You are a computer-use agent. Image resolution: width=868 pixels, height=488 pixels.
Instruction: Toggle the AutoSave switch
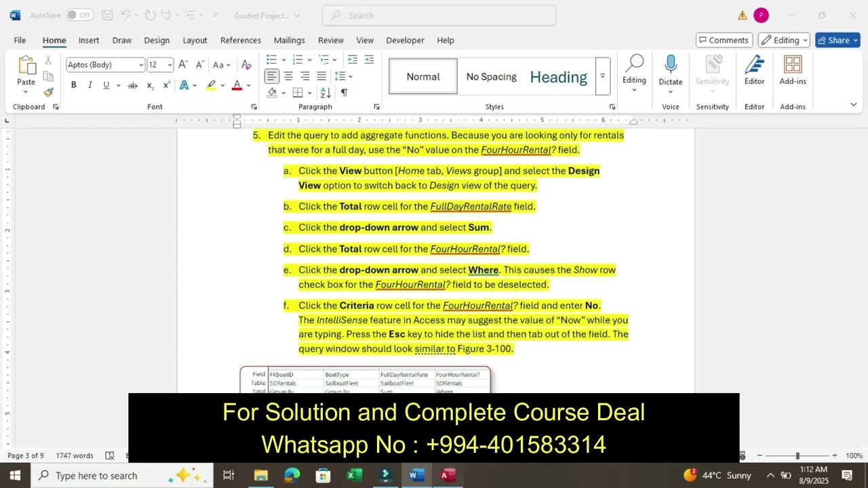click(79, 15)
